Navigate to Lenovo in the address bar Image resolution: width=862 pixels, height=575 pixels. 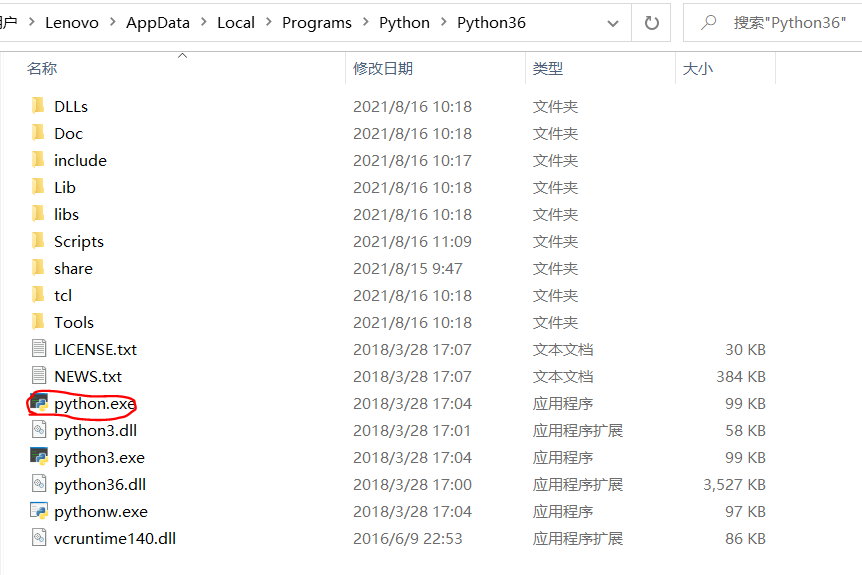[x=72, y=23]
